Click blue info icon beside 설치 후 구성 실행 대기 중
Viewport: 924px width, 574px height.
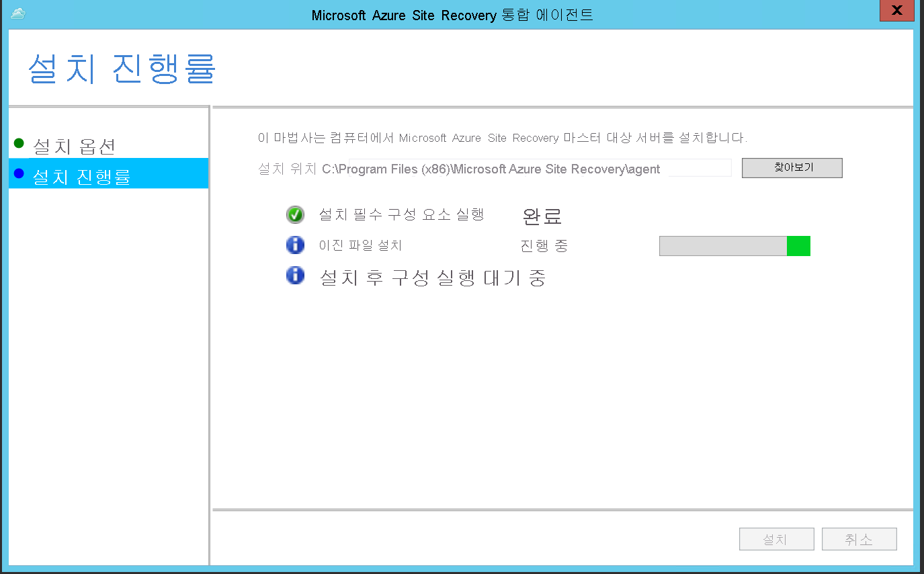pos(295,276)
